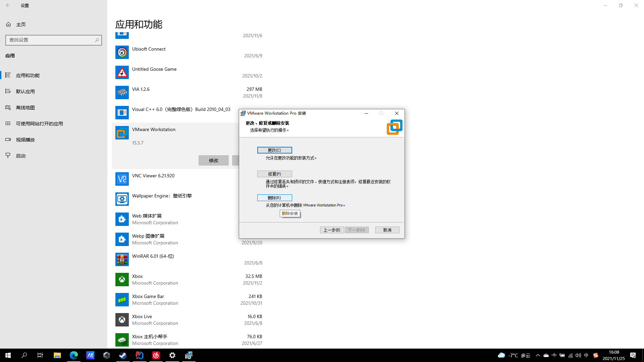The height and width of the screenshot is (362, 644).
Task: Click the WinRAR 6.01 app icon
Action: pos(122,259)
